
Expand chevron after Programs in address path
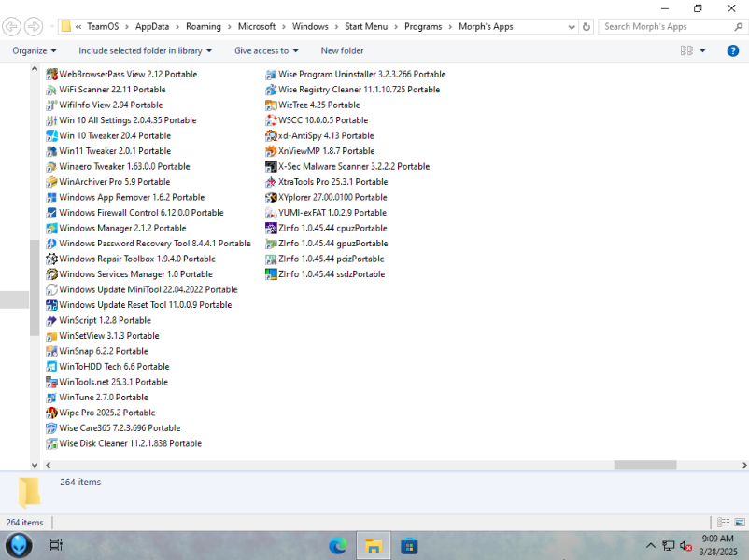tap(450, 27)
